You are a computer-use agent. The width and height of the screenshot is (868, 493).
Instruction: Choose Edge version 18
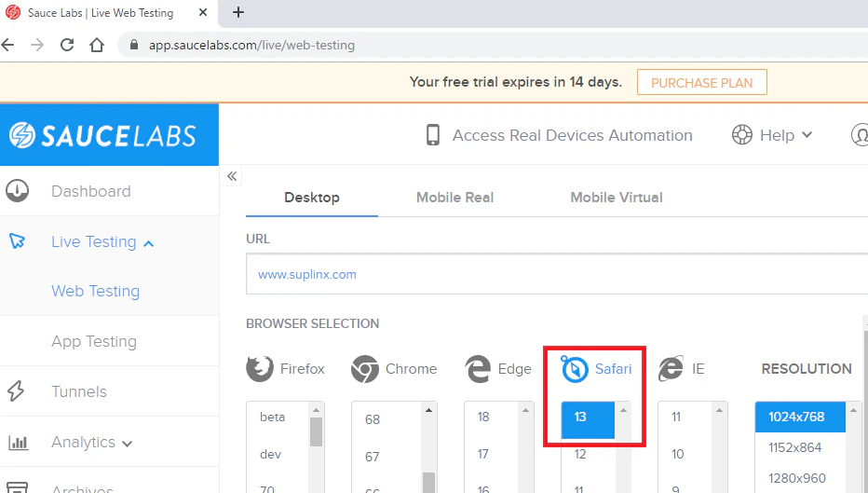483,418
